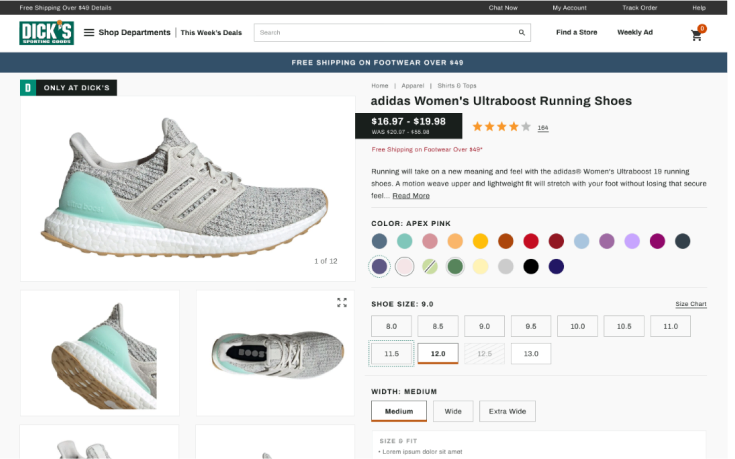Choose the Extra Wide width option
This screenshot has width=735, height=459.
pyautogui.click(x=510, y=411)
